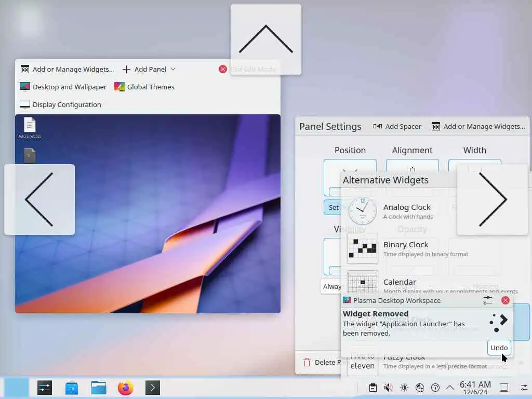
Task: Click the muted volume tray icon
Action: coord(389,388)
